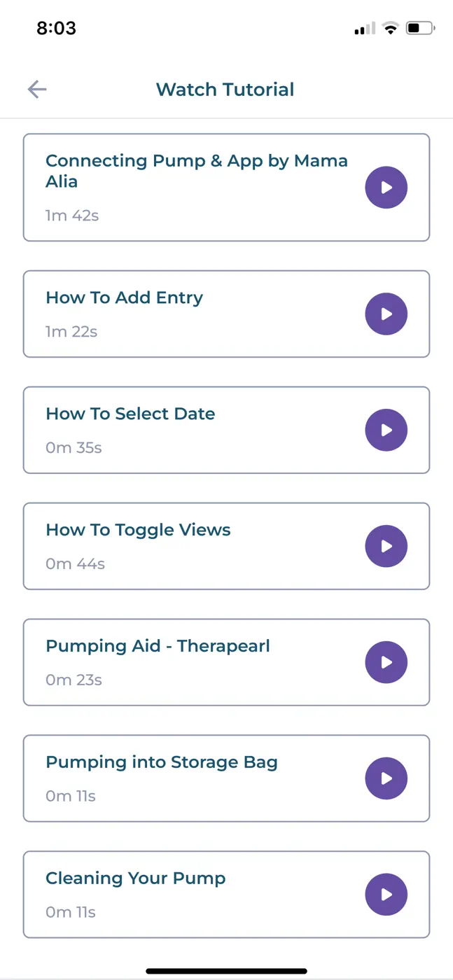Image resolution: width=453 pixels, height=980 pixels.
Task: Tap the Watch Tutorial header title
Action: point(225,90)
